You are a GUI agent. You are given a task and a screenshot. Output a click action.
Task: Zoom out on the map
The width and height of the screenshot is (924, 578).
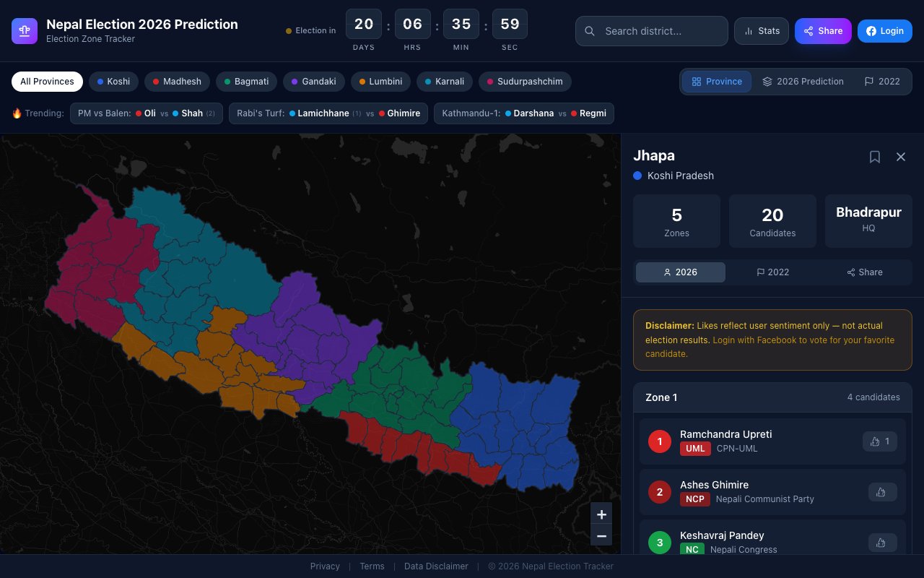click(601, 536)
